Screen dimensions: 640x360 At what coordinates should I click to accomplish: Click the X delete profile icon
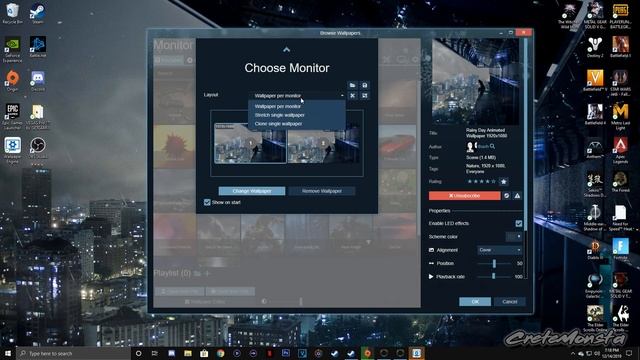pyautogui.click(x=353, y=96)
